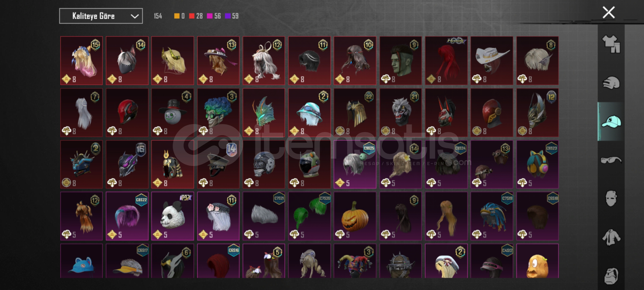644x290 pixels.
Task: Select the helmet category icon in sidebar
Action: 611,82
